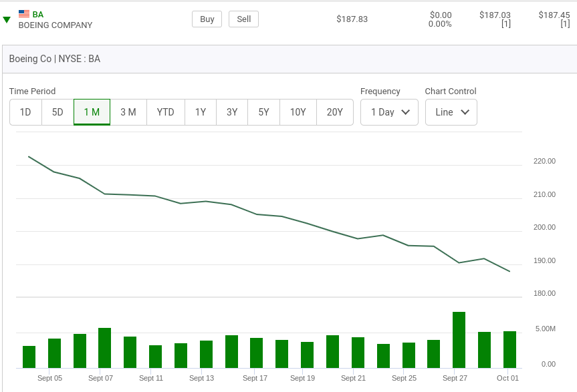The width and height of the screenshot is (577, 392).
Task: Select the 3Y time period
Action: point(232,112)
